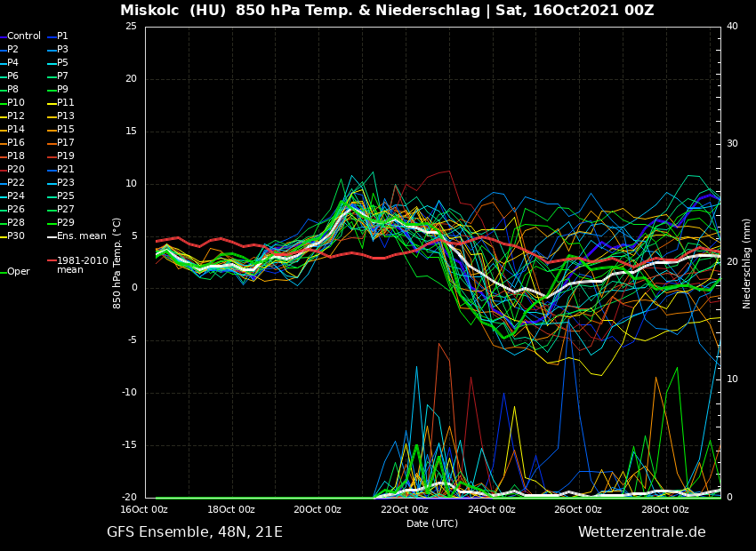The height and width of the screenshot is (551, 756).
Task: Select the P1 legend label
Action: 62,36
